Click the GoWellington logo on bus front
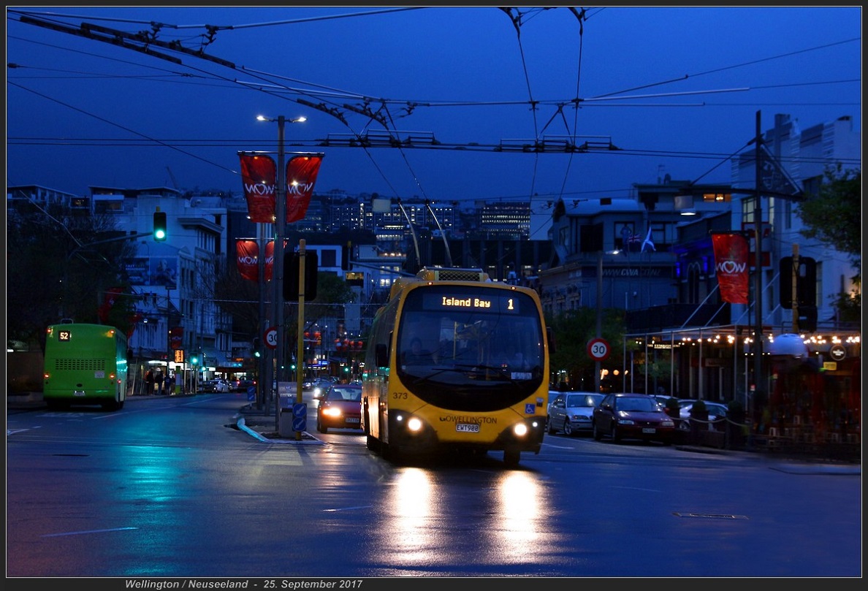The height and width of the screenshot is (591, 868). [x=468, y=419]
